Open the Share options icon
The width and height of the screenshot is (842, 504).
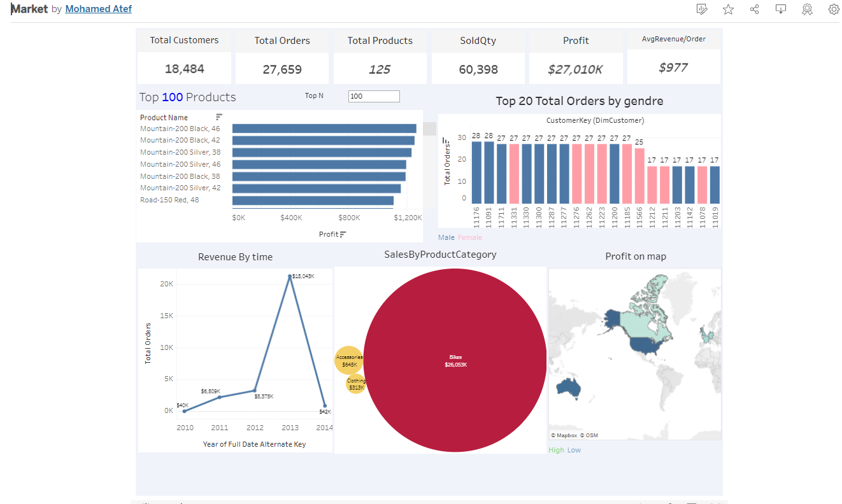[754, 10]
